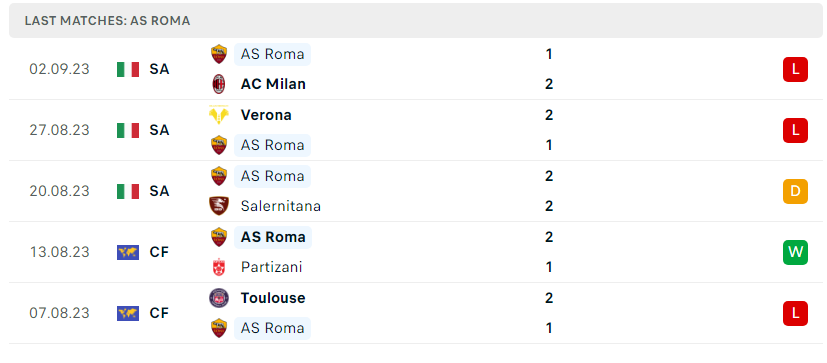Click the Salernitana club crest icon
This screenshot has height=363, width=827.
coord(218,206)
